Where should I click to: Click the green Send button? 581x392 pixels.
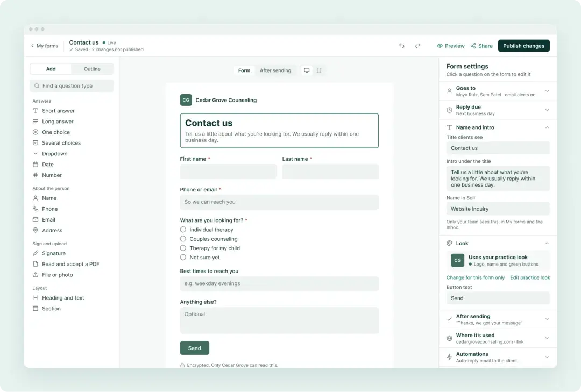click(195, 348)
